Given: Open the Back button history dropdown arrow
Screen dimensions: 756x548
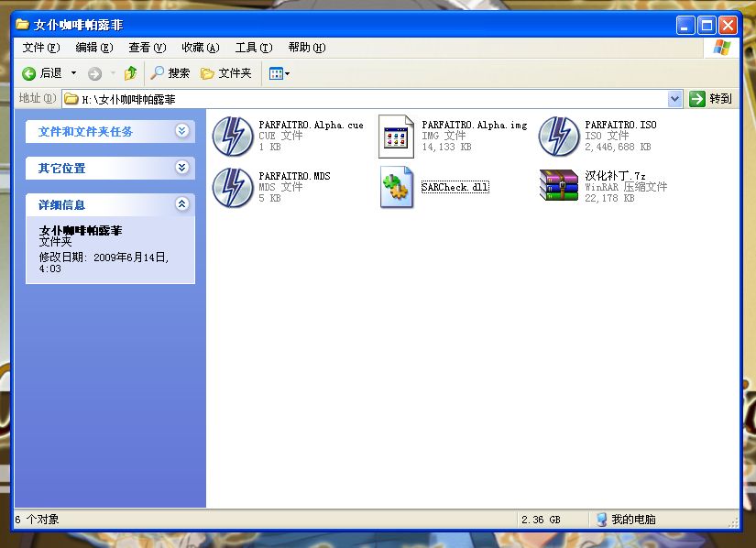Looking at the screenshot, I should pyautogui.click(x=74, y=73).
